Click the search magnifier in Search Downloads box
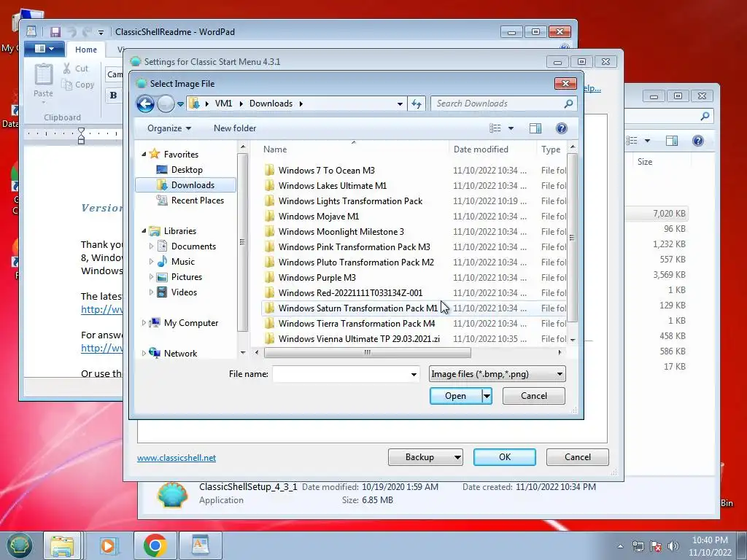This screenshot has height=560, width=747. (x=568, y=104)
